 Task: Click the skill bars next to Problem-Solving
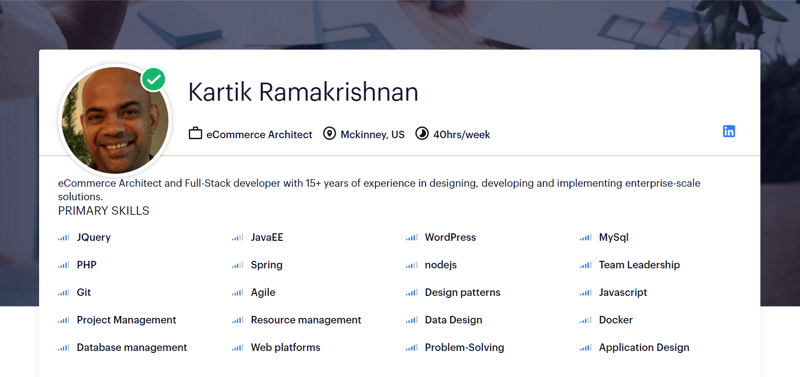point(412,348)
